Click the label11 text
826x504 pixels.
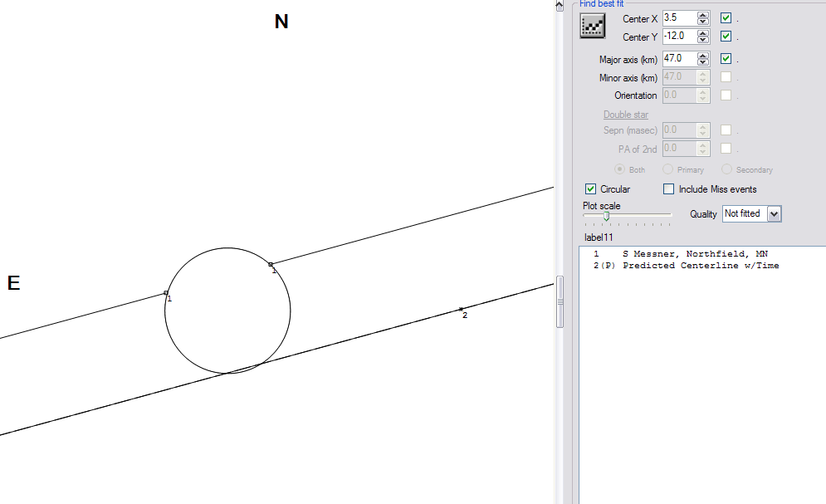[x=599, y=237]
